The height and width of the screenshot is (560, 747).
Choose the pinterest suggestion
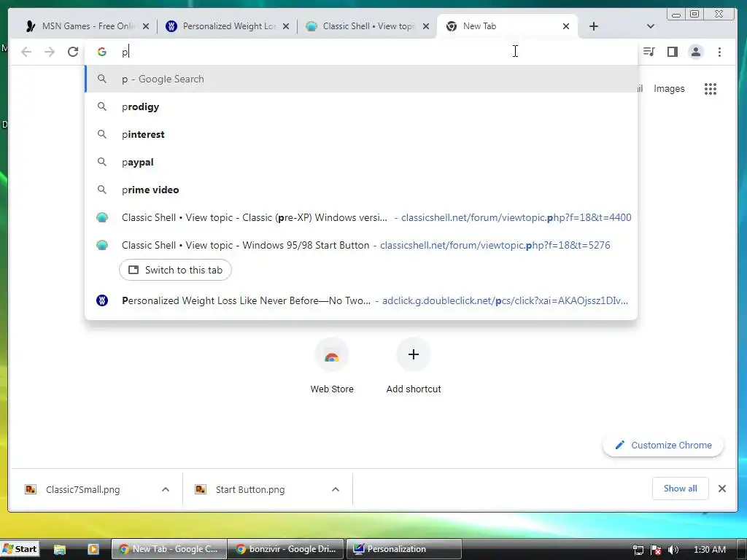pyautogui.click(x=361, y=134)
